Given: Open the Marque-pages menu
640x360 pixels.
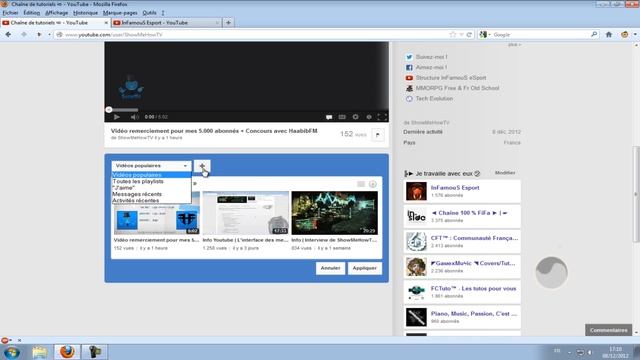Looking at the screenshot, I should pos(120,13).
